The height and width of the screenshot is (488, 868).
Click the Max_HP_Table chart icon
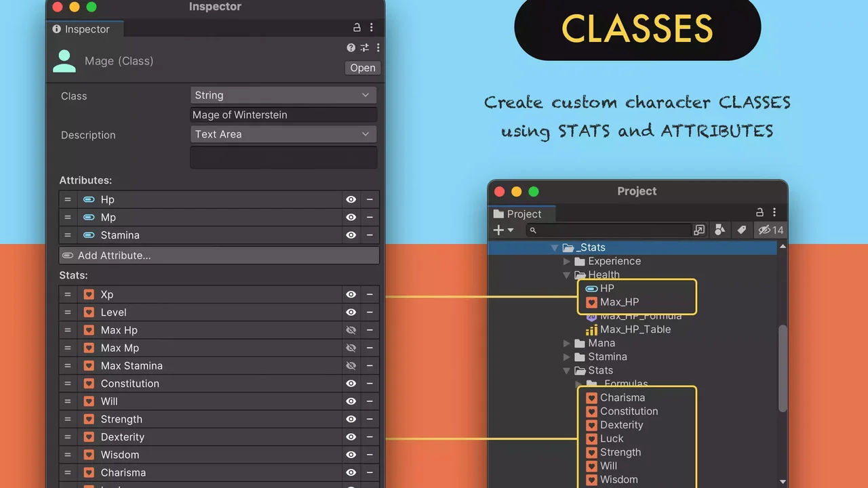(x=591, y=329)
